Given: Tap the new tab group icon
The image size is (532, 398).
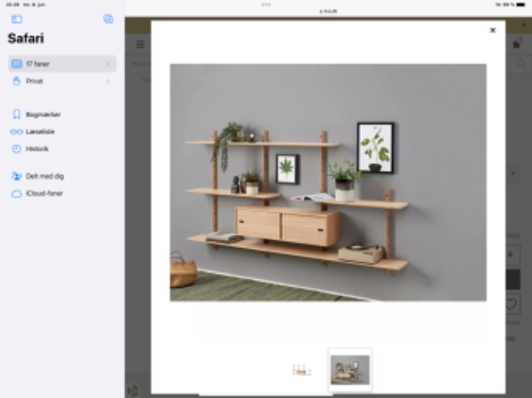Looking at the screenshot, I should 108,19.
